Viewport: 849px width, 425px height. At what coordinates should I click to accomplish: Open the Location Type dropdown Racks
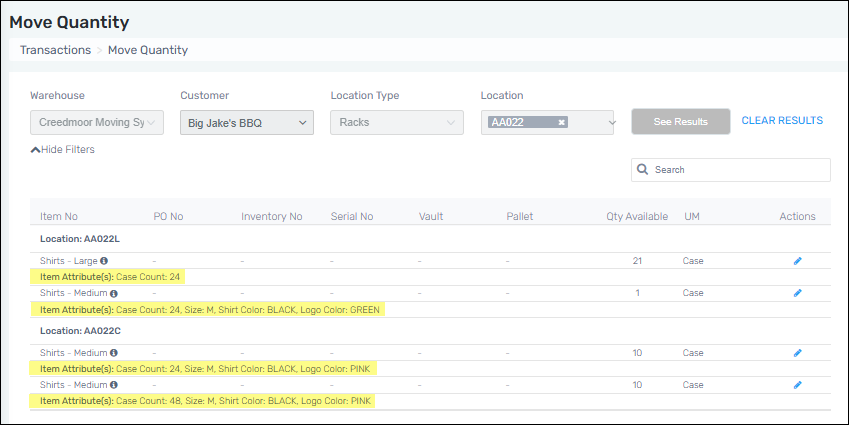click(x=397, y=122)
